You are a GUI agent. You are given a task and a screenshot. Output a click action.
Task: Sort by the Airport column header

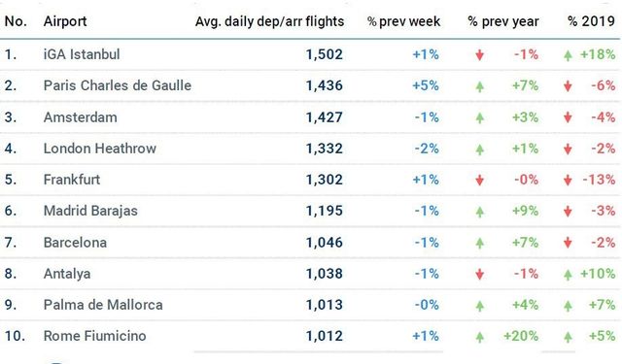click(x=65, y=21)
